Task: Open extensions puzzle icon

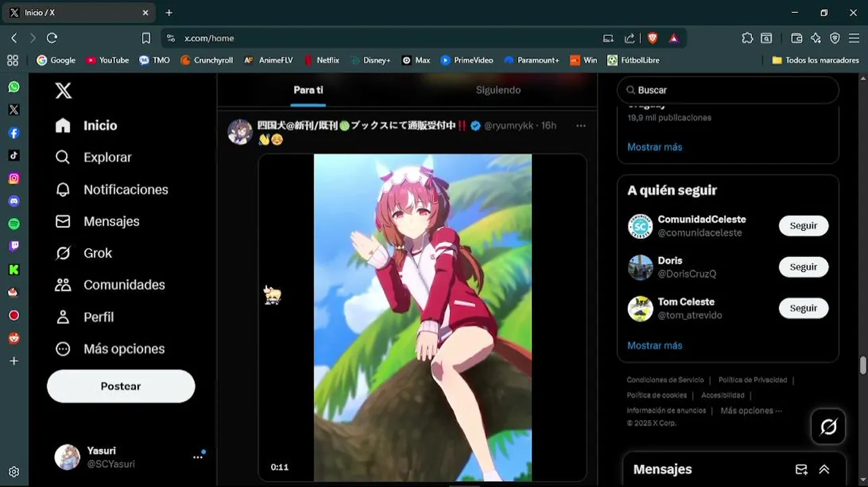Action: click(747, 39)
